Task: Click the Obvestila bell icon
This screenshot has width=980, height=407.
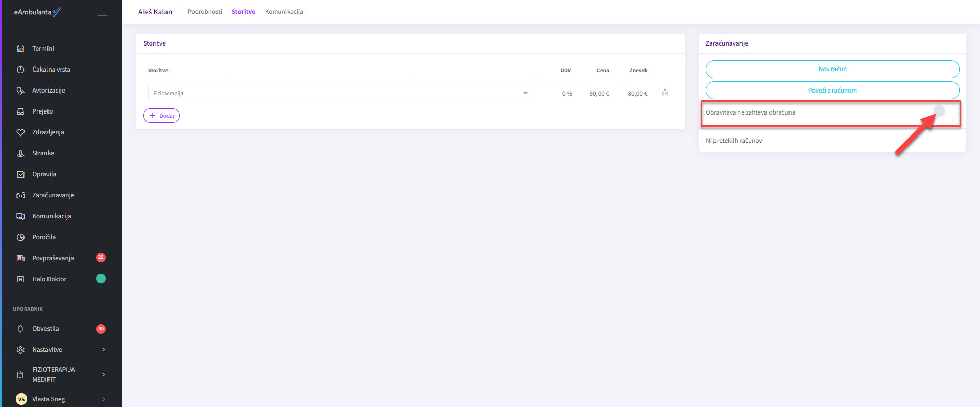Action: tap(20, 329)
